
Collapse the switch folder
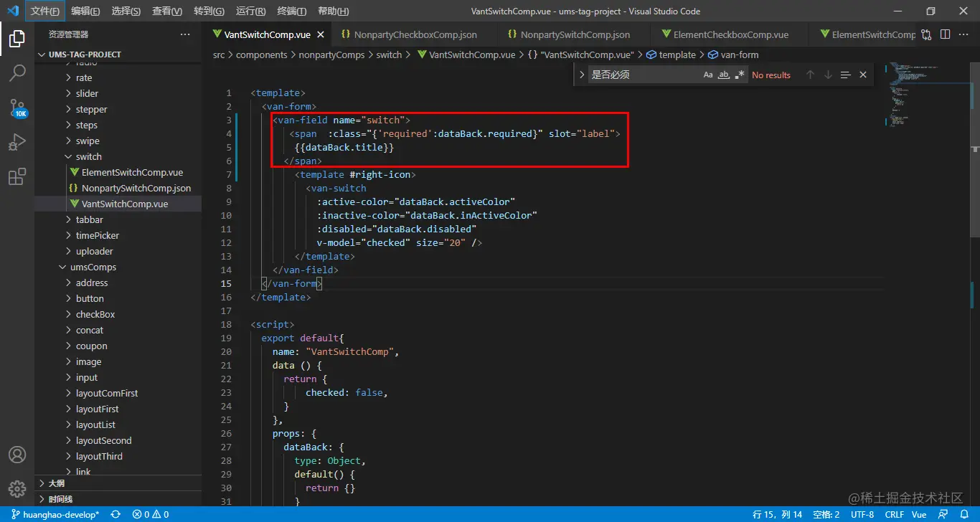[x=118, y=156]
